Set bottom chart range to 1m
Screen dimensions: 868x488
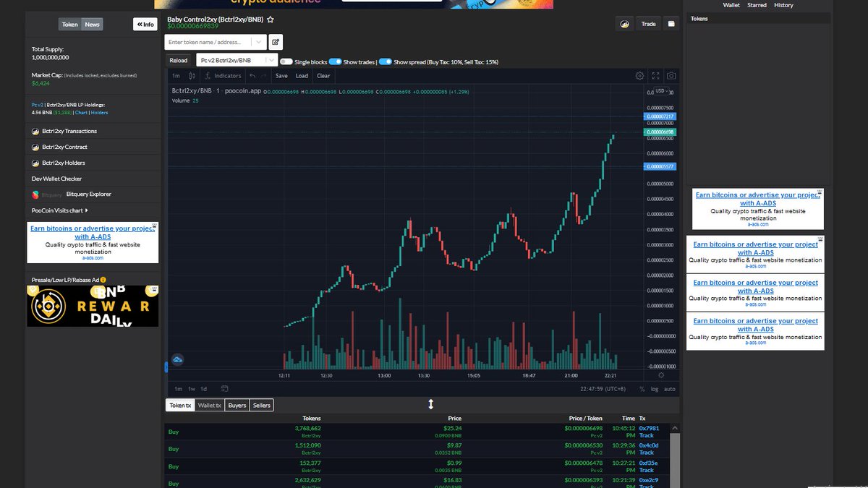click(x=178, y=389)
